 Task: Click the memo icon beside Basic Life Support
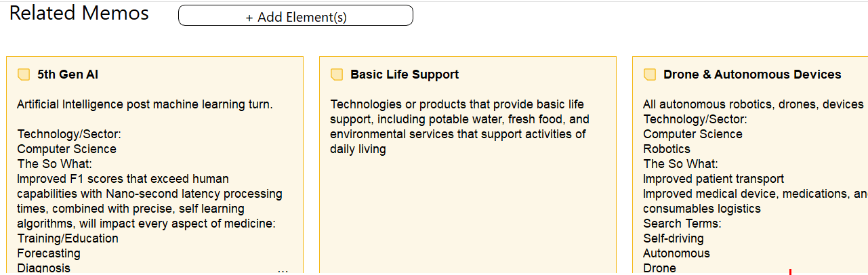[x=337, y=75]
